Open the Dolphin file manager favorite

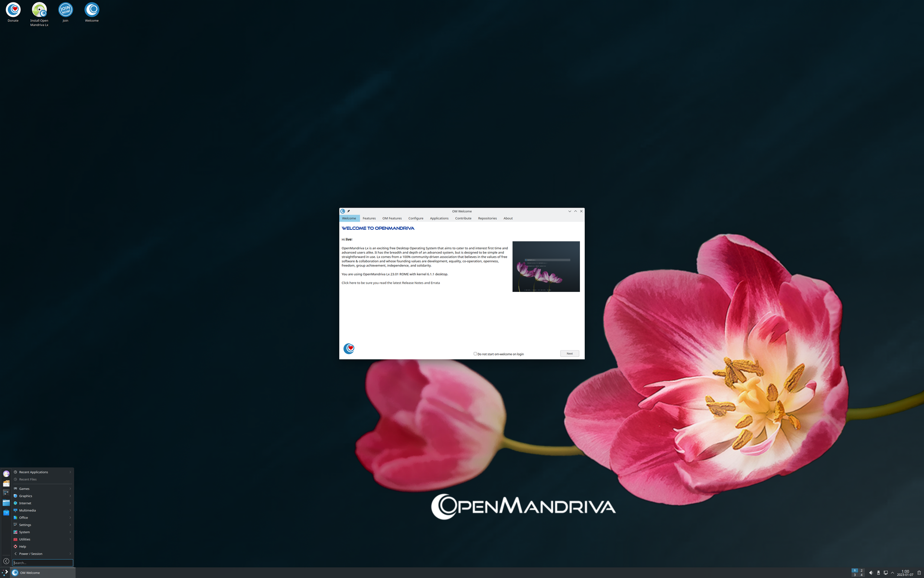[x=6, y=503]
